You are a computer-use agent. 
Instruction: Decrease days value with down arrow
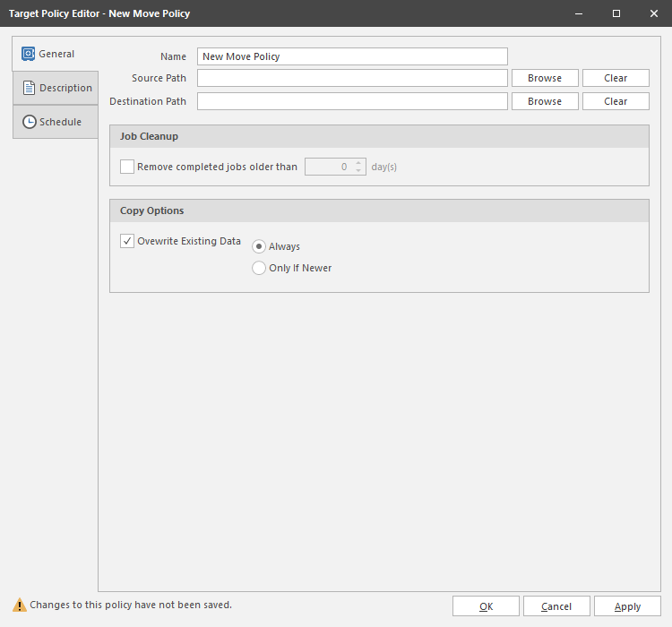pyautogui.click(x=358, y=171)
